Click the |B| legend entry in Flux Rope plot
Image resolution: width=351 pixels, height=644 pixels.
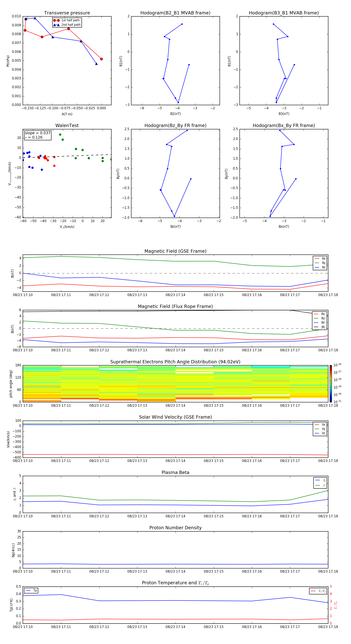click(x=320, y=327)
